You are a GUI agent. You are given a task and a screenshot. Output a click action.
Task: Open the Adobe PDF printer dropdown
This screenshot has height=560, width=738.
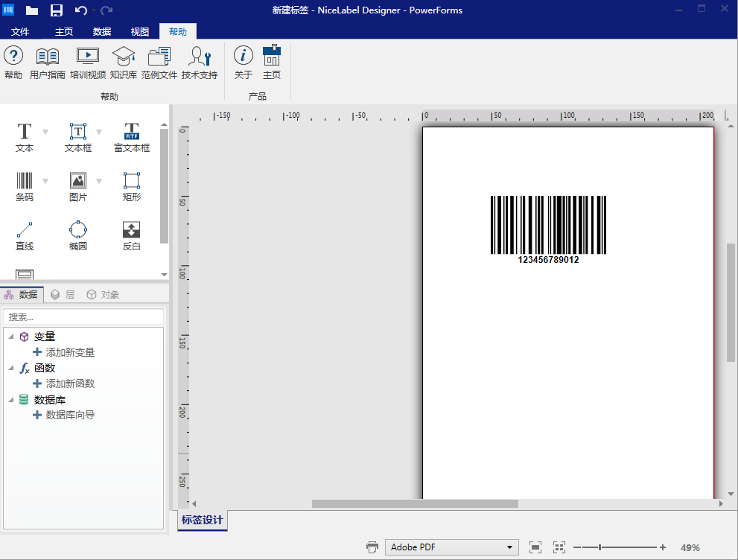pos(509,547)
